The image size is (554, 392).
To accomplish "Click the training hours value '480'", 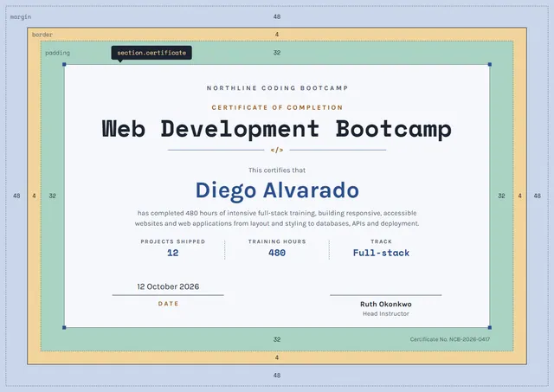I will click(x=277, y=253).
